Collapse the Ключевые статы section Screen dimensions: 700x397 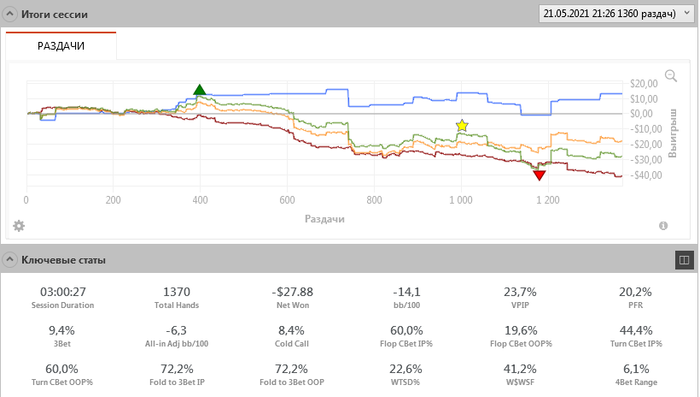pyautogui.click(x=9, y=259)
